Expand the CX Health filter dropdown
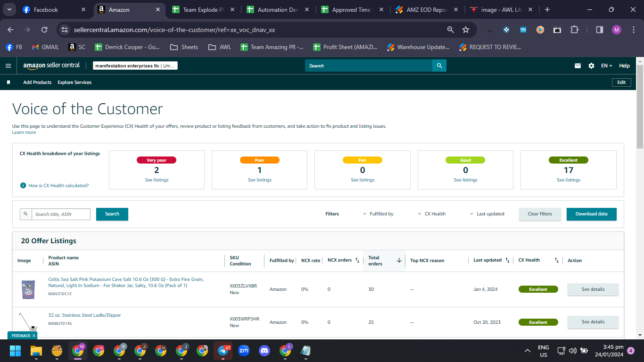Screen dimensions: 644x362 [x=432, y=214]
